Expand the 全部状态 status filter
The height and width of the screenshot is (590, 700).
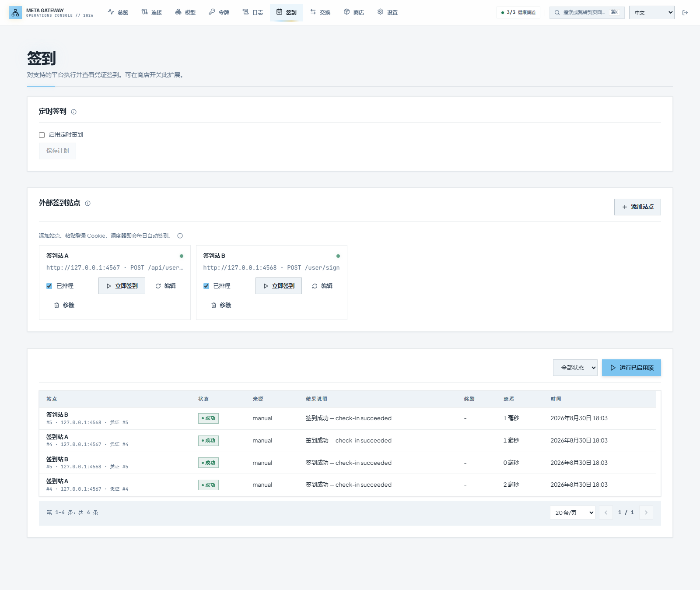tap(575, 368)
